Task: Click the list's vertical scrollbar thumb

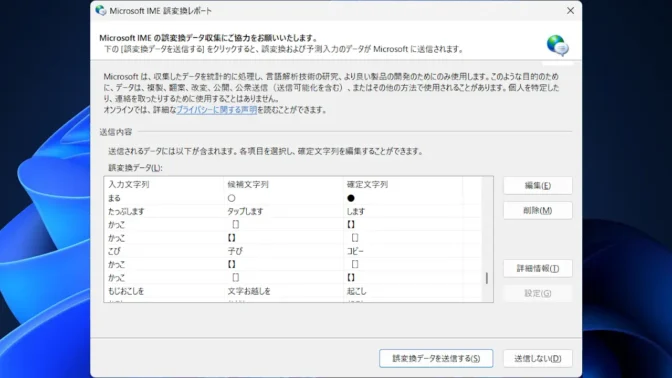Action: click(487, 278)
